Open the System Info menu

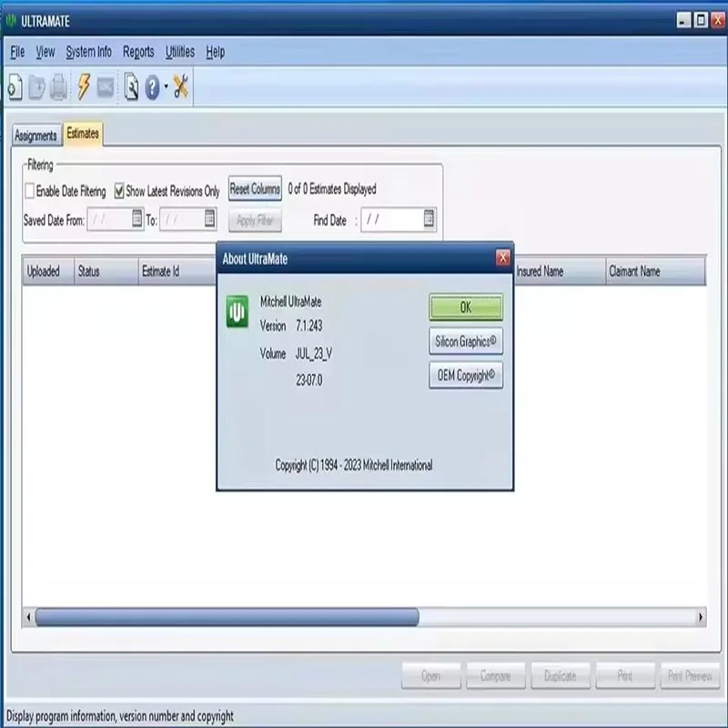pos(88,52)
